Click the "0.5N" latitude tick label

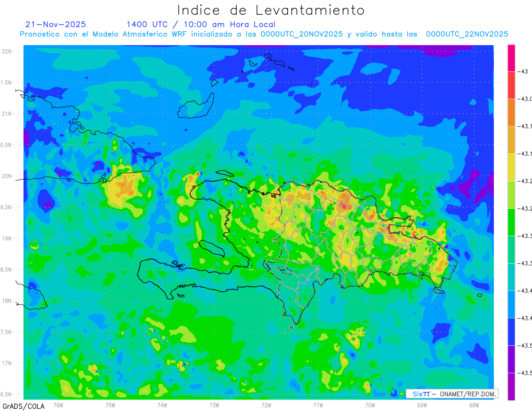(7, 145)
